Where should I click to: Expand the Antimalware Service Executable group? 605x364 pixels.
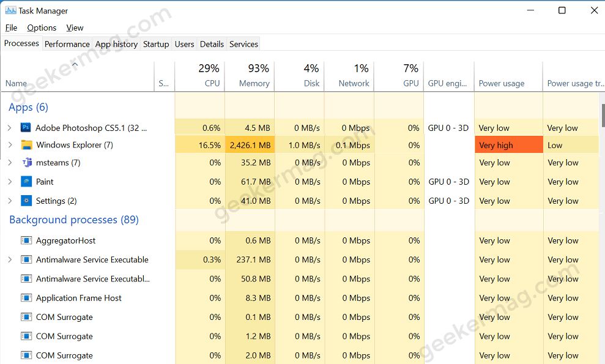(x=11, y=259)
